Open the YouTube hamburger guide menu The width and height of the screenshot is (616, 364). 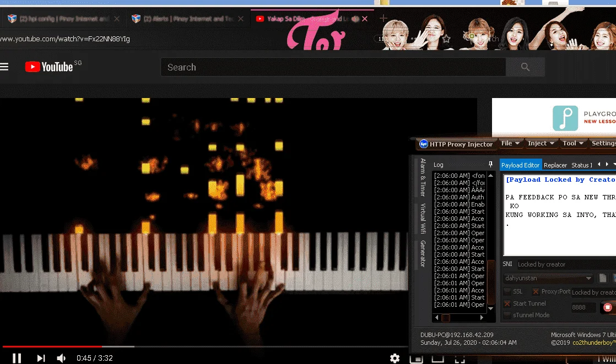(4, 67)
